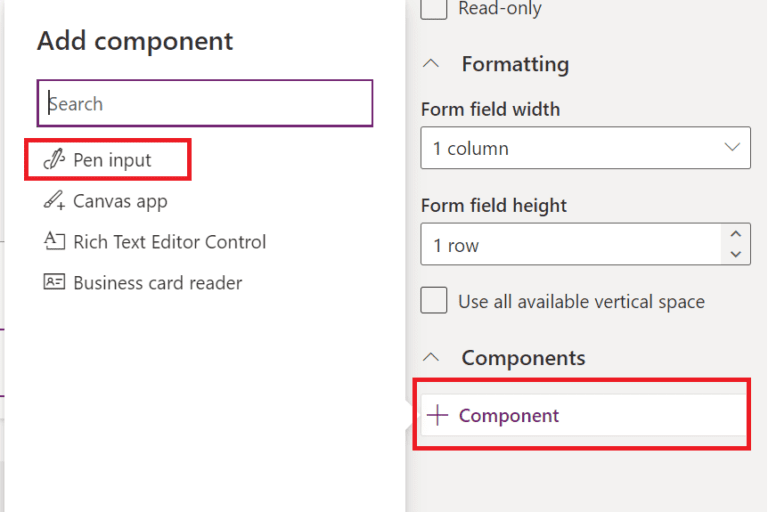This screenshot has height=512, width=768.
Task: Increase form field height with up arrow
Action: point(736,235)
